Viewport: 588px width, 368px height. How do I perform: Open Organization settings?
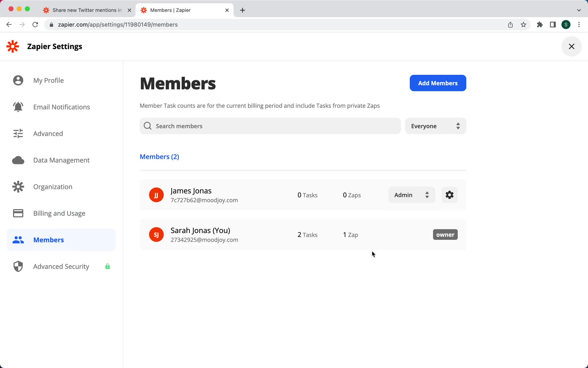coord(52,186)
